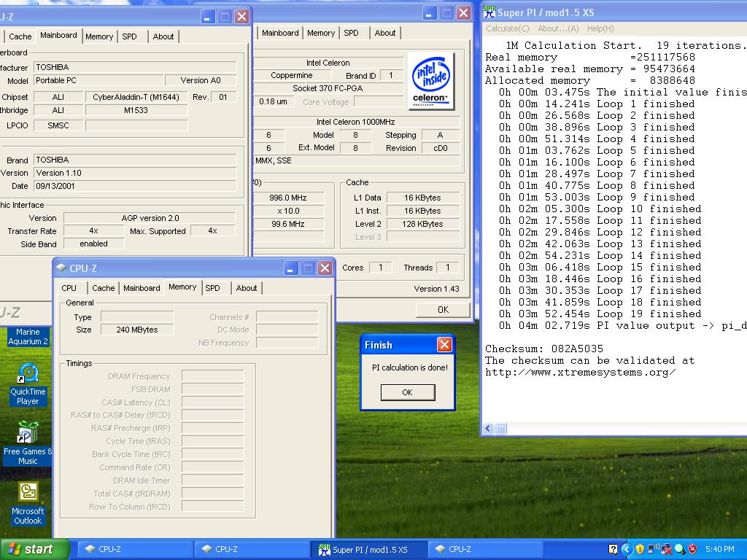
Task: Click the Loop 19 finished result line
Action: point(600,314)
